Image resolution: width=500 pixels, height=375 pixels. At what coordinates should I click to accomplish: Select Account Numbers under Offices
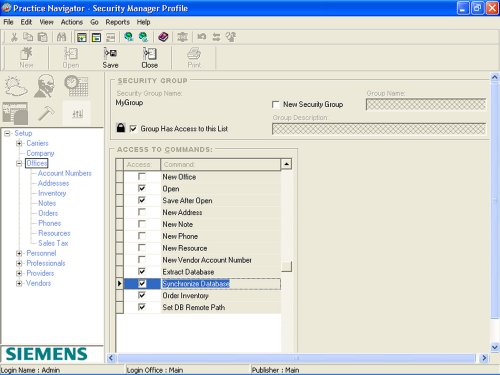(x=65, y=173)
